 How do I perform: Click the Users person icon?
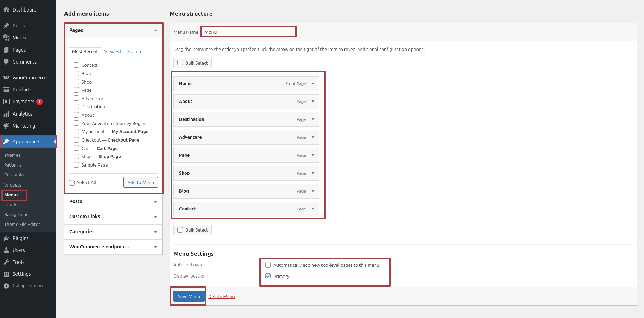coord(6,250)
